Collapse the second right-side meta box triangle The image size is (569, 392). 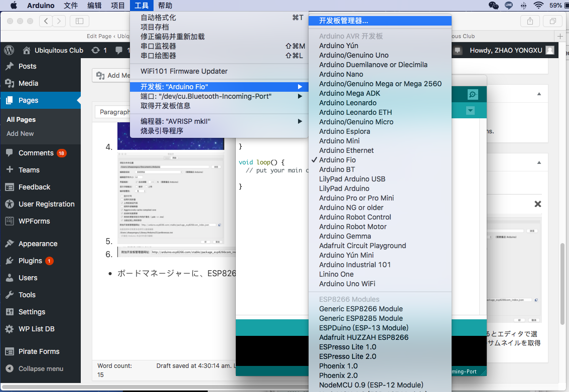coord(539,162)
